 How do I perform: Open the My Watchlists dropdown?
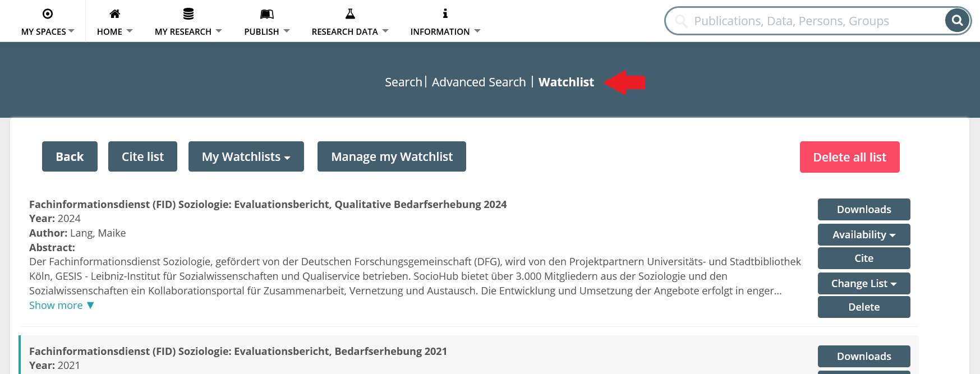[x=246, y=157]
